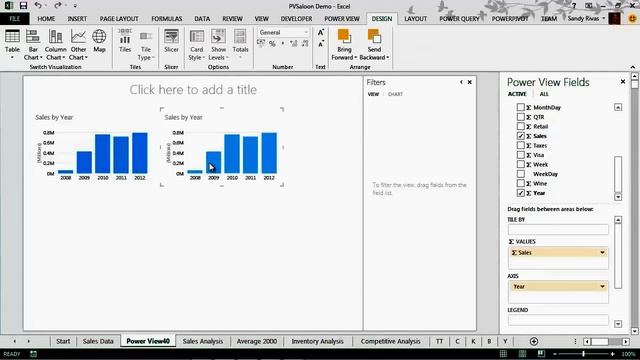
Task: Check the QTR field
Action: click(520, 117)
